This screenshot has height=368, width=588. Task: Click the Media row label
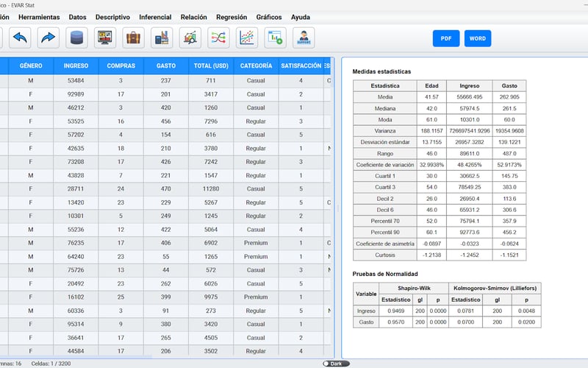tap(384, 97)
